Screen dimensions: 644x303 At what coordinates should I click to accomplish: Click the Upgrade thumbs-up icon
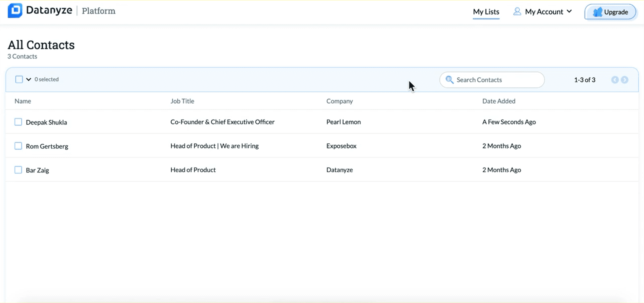(597, 12)
